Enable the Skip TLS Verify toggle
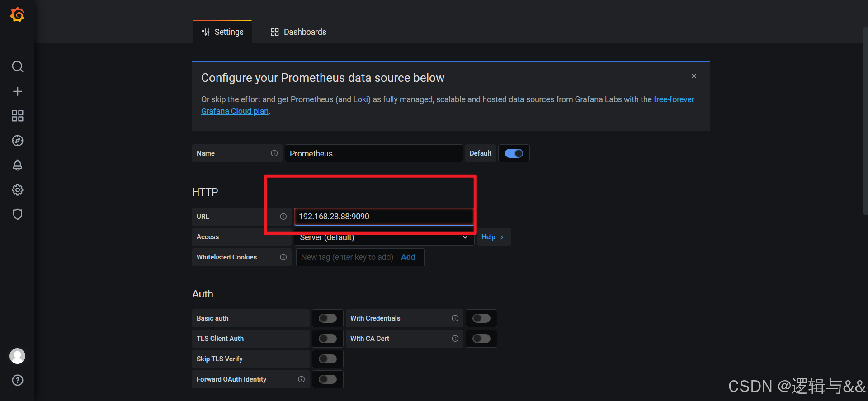Viewport: 868px width, 401px height. point(328,359)
